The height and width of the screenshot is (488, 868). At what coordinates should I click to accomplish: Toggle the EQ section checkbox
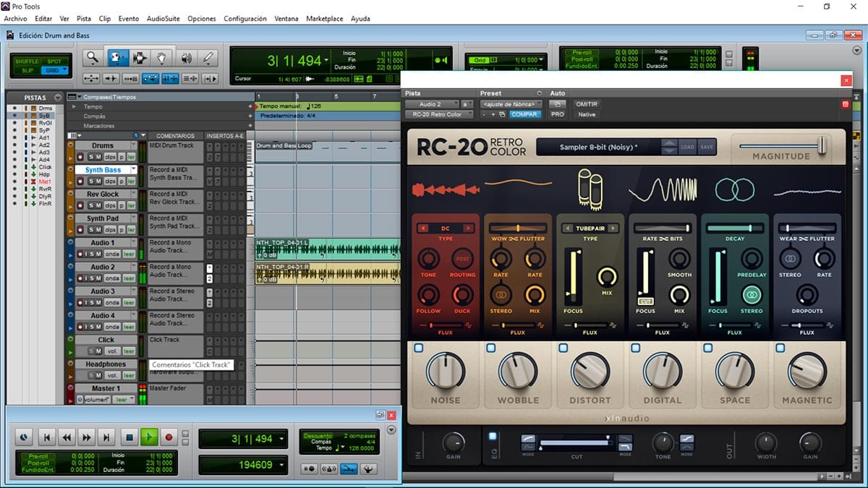click(x=493, y=436)
